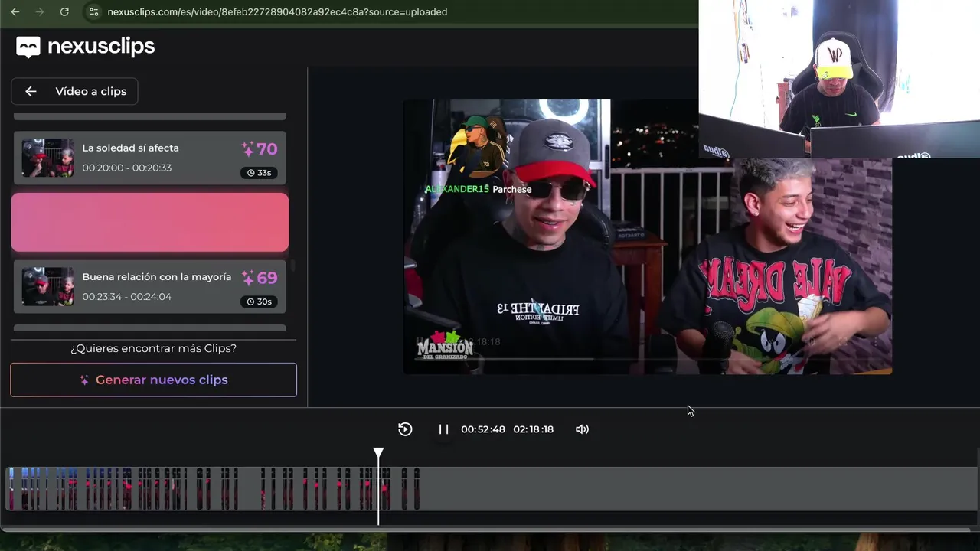Open the pink highlighted clip card
The width and height of the screenshot is (980, 551).
click(x=149, y=222)
